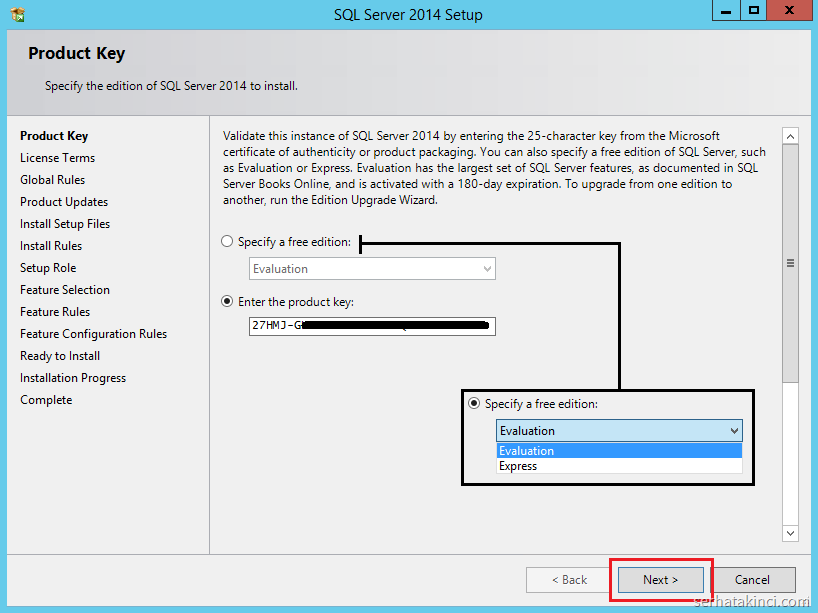Maximize the Setup window
The height and width of the screenshot is (613, 818).
click(754, 11)
